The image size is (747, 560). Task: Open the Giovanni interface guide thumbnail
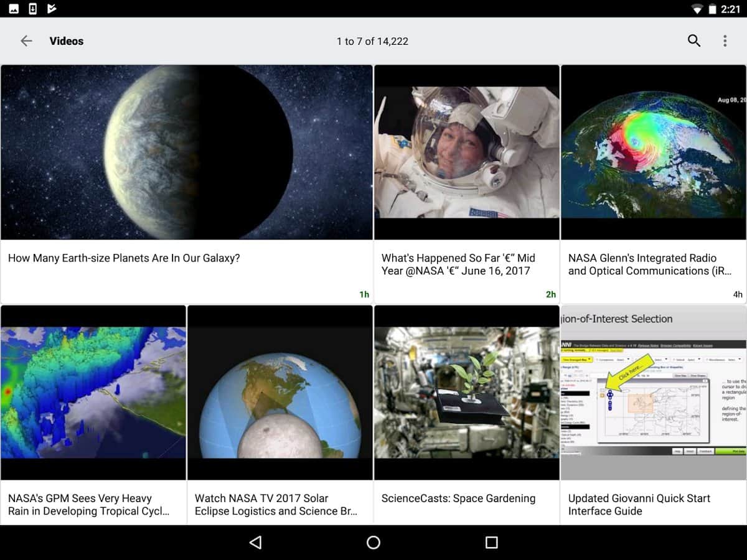pos(654,392)
